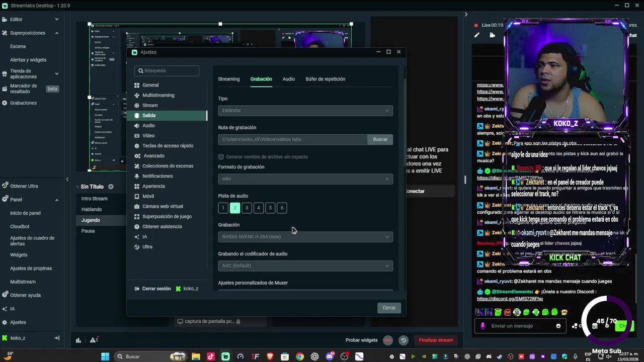Open the performance stats bar icon
The height and width of the screenshot is (362, 644).
pos(78,340)
